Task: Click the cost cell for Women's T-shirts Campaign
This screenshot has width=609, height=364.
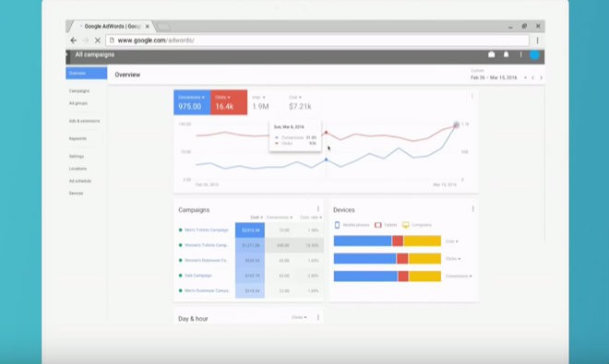Action: point(250,245)
